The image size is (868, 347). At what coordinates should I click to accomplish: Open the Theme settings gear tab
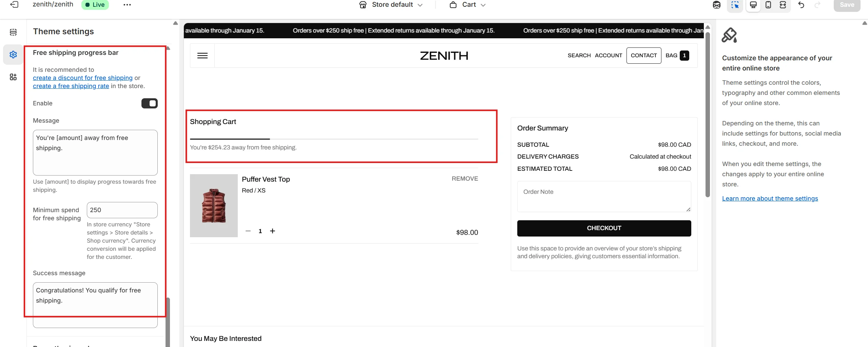(x=13, y=55)
